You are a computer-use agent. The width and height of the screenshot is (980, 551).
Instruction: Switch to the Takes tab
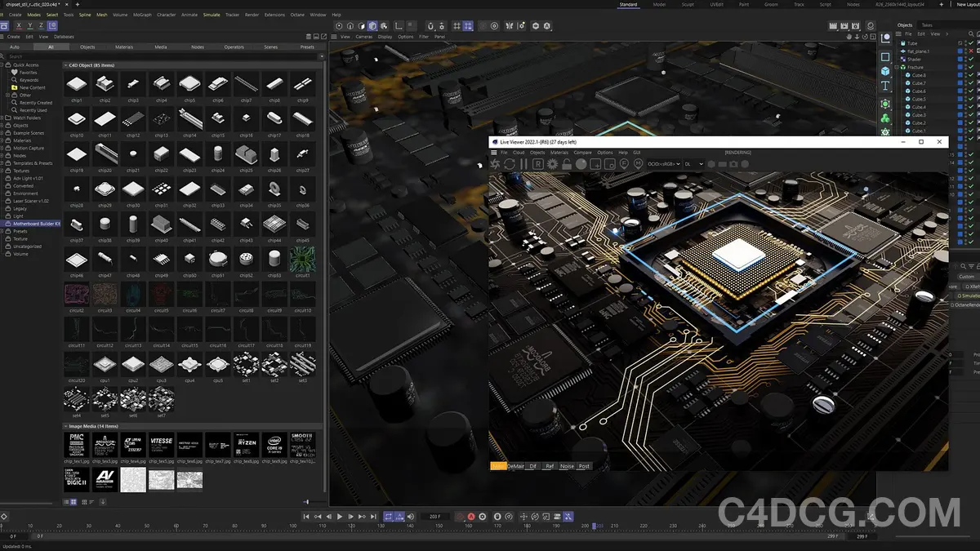(x=926, y=25)
